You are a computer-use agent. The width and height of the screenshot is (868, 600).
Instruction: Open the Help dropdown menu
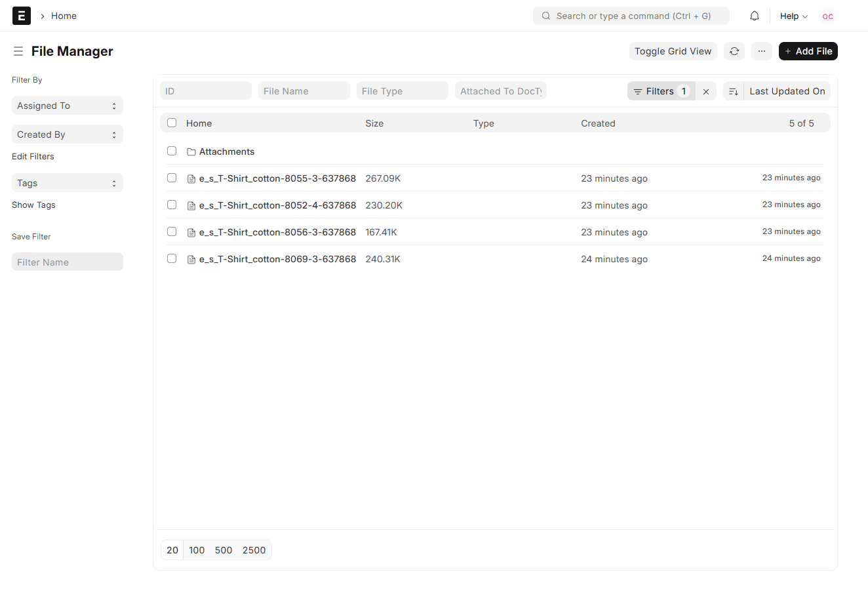click(794, 16)
